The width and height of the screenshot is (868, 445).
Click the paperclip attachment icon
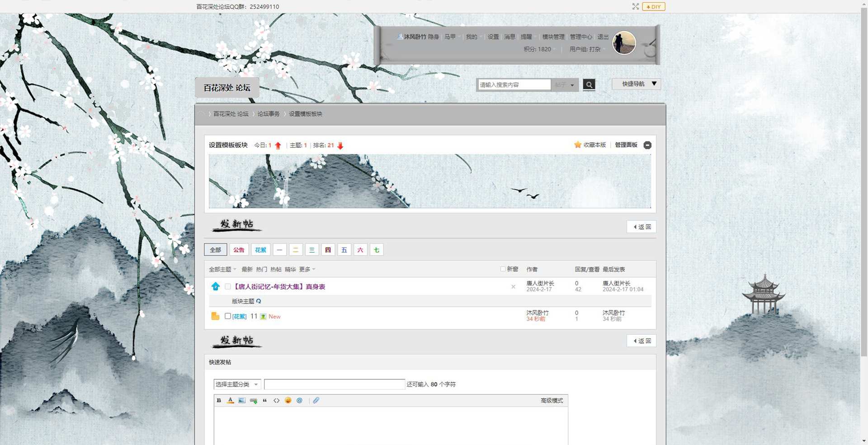pyautogui.click(x=316, y=400)
